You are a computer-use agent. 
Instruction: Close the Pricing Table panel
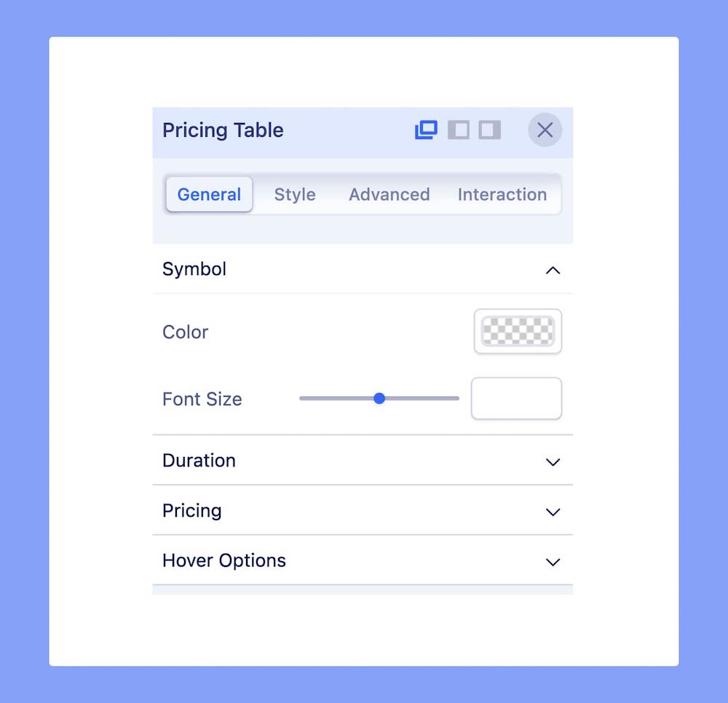(545, 130)
